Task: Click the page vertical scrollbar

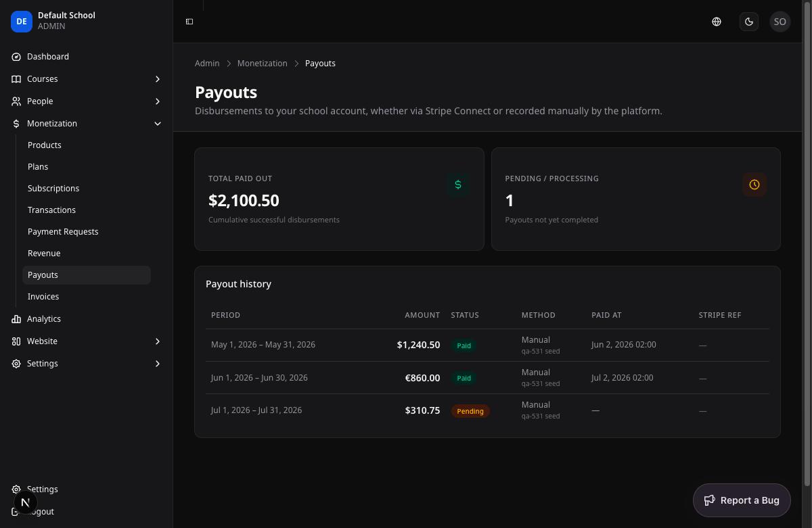Action: [x=807, y=243]
